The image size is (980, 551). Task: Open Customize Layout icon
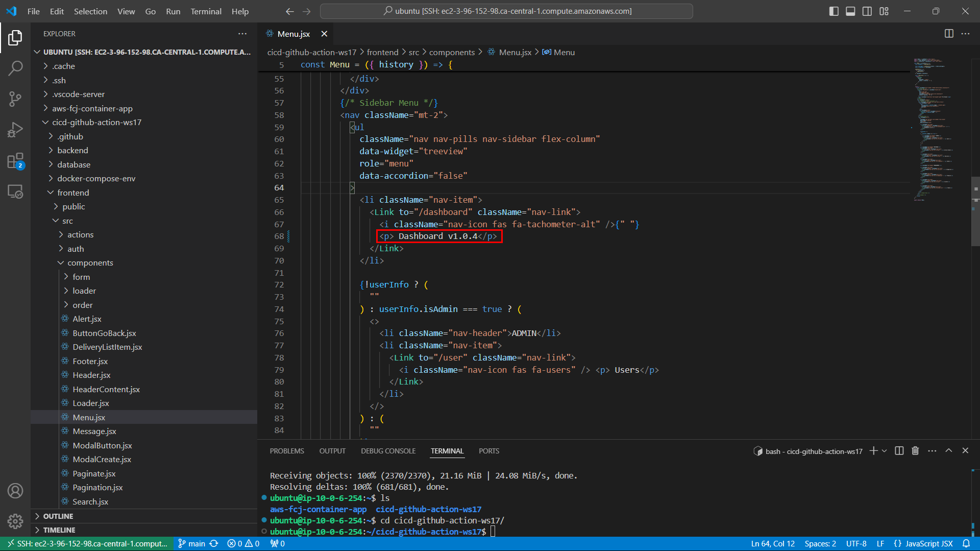[884, 11]
